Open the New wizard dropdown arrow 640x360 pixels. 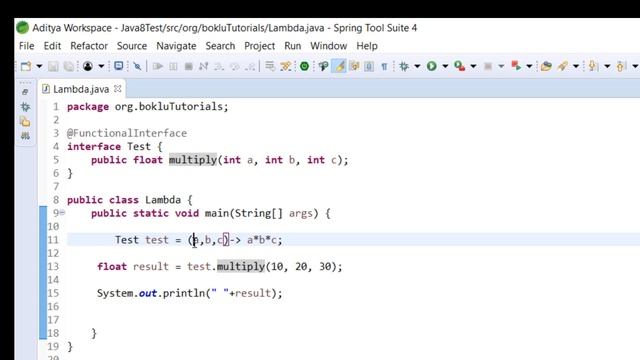click(39, 66)
